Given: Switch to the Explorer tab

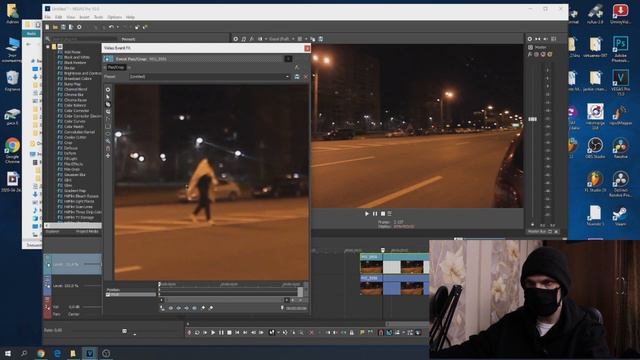Looking at the screenshot, I should coord(52,231).
